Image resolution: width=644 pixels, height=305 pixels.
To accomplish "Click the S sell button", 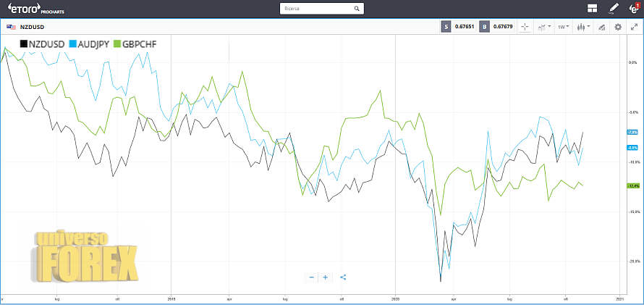I will pyautogui.click(x=446, y=27).
